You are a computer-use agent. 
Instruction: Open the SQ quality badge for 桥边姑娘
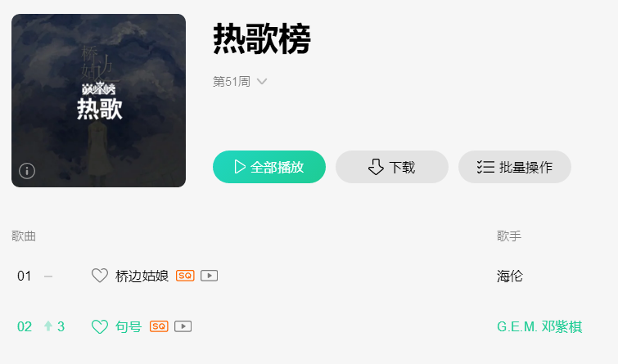[x=185, y=276]
